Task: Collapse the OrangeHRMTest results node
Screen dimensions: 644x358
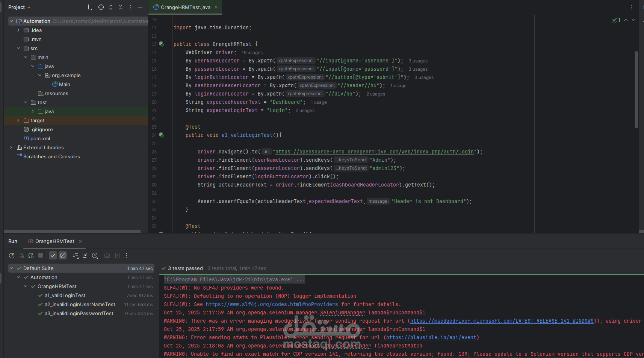Action: click(x=26, y=287)
